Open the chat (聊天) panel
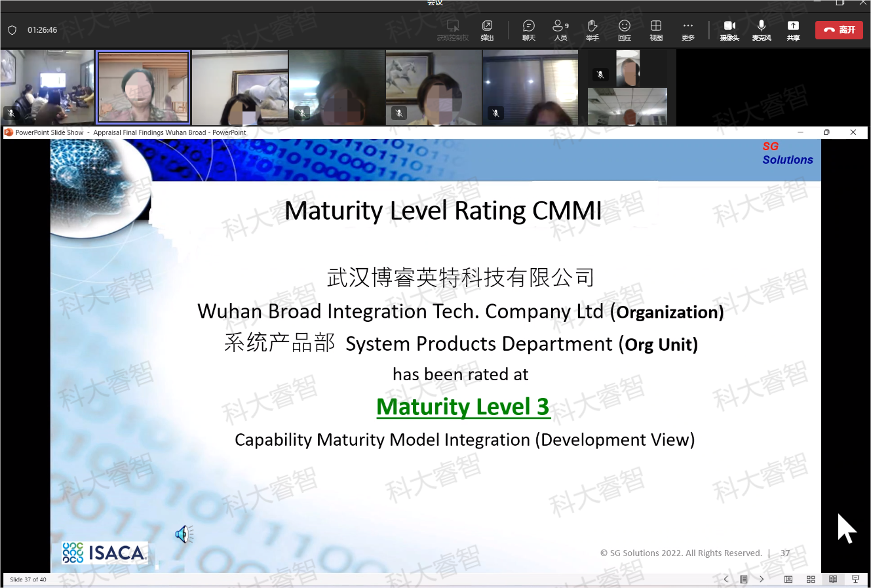871x588 pixels. (528, 29)
